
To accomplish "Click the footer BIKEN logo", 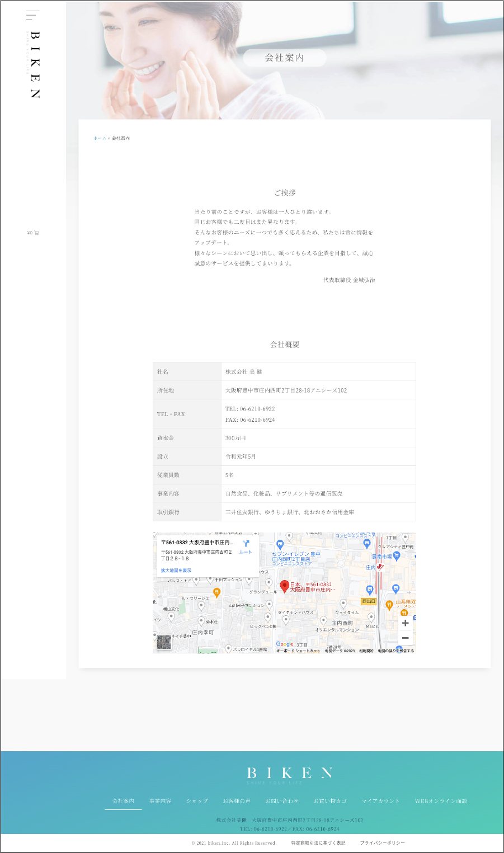I will pos(290,775).
